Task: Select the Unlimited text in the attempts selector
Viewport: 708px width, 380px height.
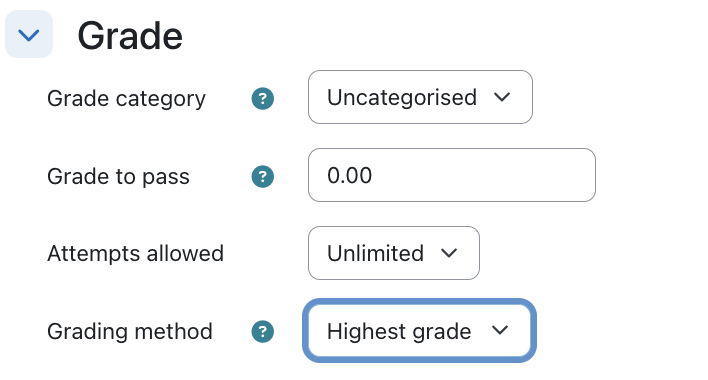Action: (x=375, y=253)
